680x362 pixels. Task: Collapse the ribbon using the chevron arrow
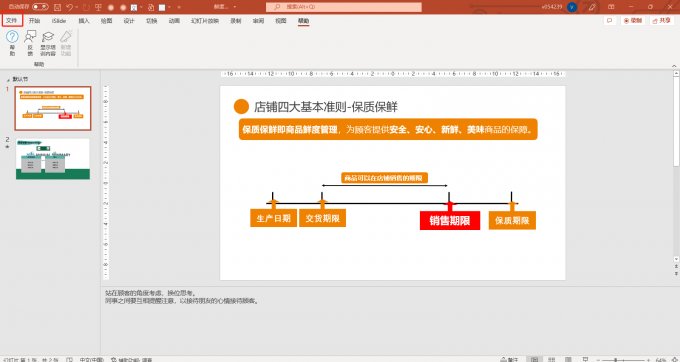pyautogui.click(x=674, y=65)
